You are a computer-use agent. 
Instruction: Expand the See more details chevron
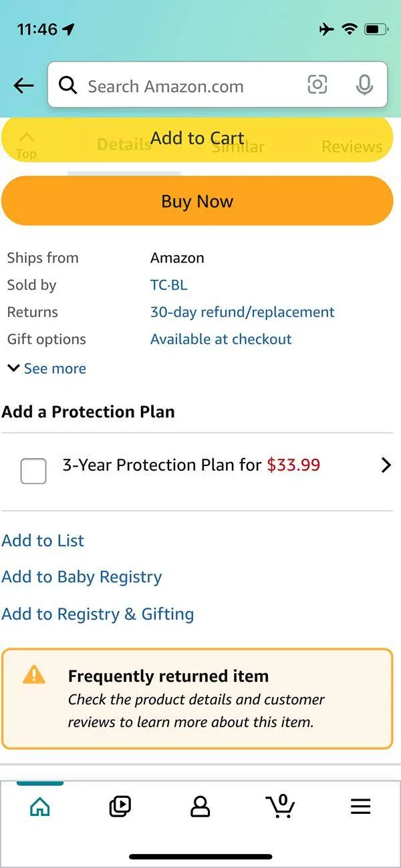13,368
